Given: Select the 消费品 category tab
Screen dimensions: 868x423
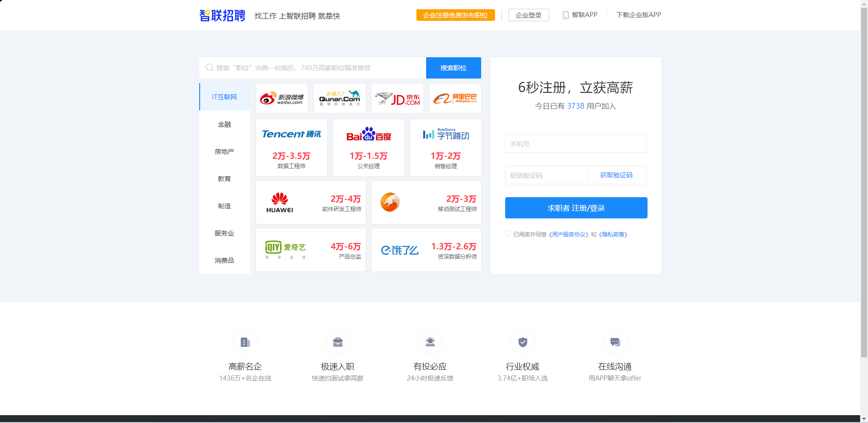Looking at the screenshot, I should point(225,260).
